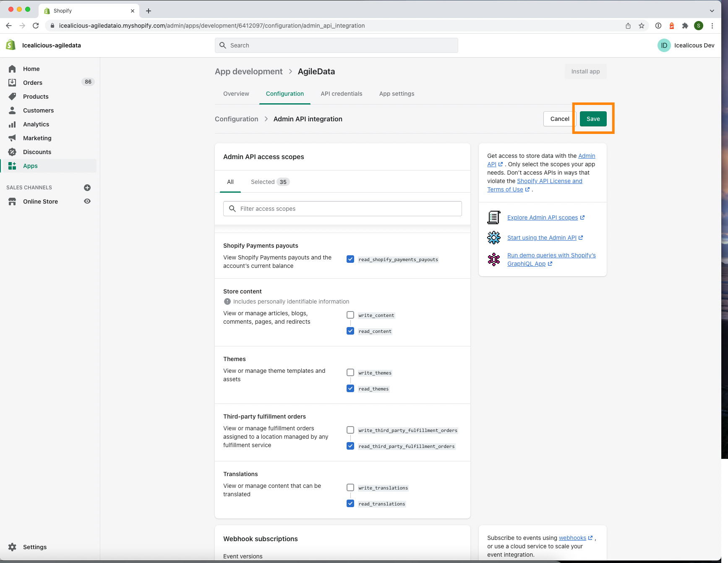Click the document icon beside Explore Admin API scopes

494,217
